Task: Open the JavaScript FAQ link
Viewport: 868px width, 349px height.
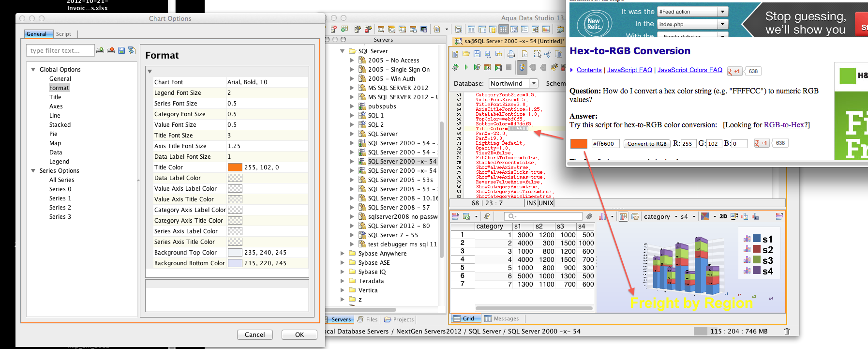Action: [x=629, y=70]
